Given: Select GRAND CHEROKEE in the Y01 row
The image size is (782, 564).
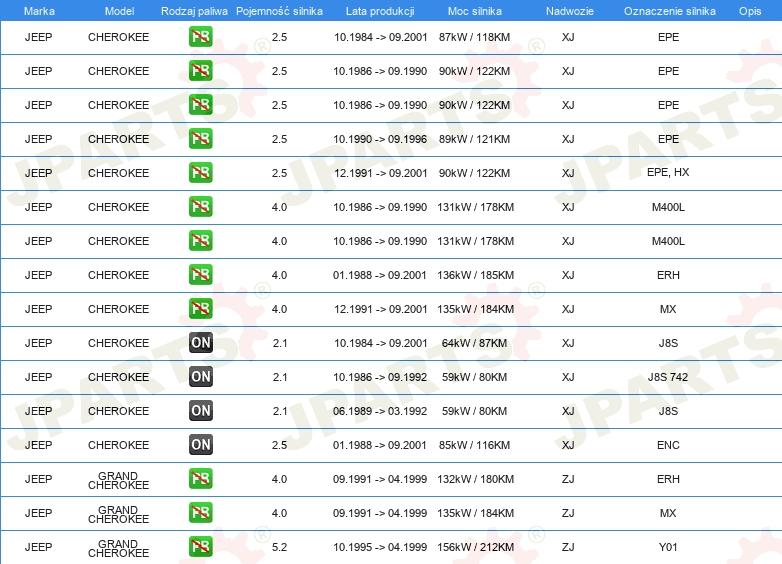Looking at the screenshot, I should 118,549.
